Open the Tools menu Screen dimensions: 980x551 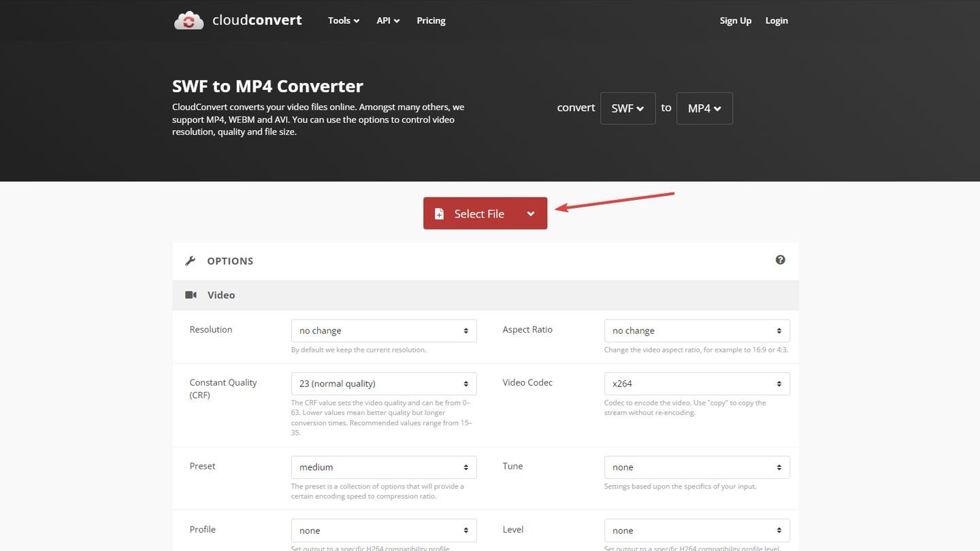tap(344, 20)
